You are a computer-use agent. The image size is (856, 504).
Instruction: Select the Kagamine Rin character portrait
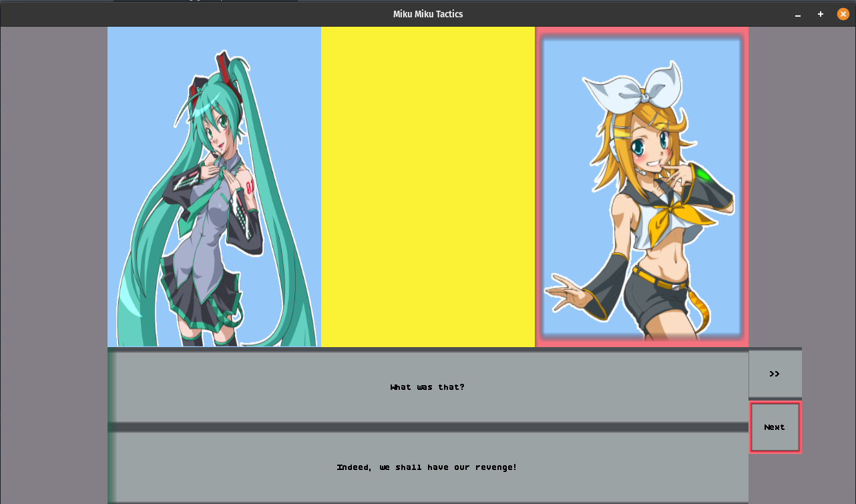coord(642,187)
